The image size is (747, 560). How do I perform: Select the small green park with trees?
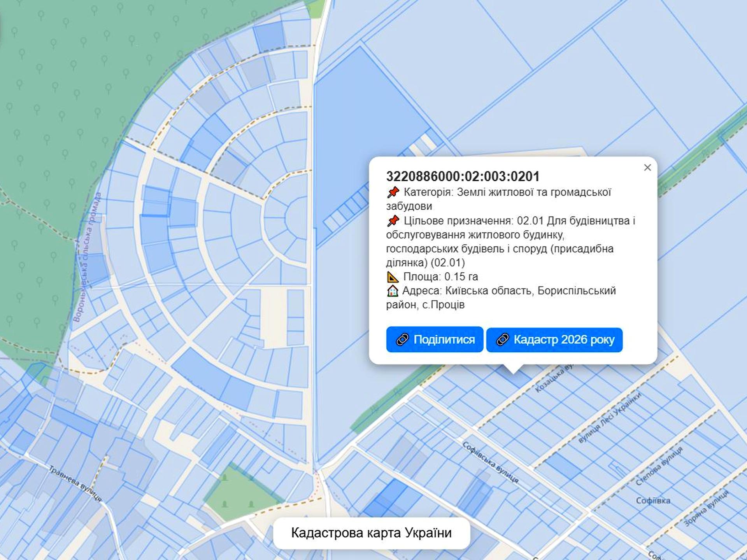click(238, 493)
